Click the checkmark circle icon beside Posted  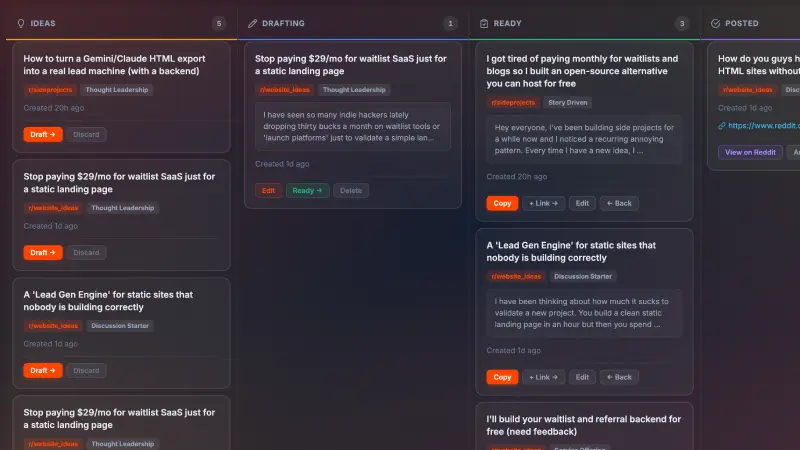click(715, 23)
